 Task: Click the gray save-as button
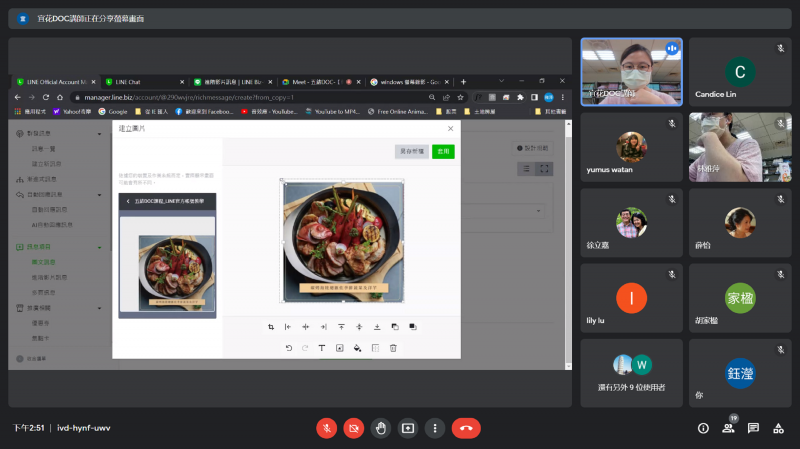(411, 151)
